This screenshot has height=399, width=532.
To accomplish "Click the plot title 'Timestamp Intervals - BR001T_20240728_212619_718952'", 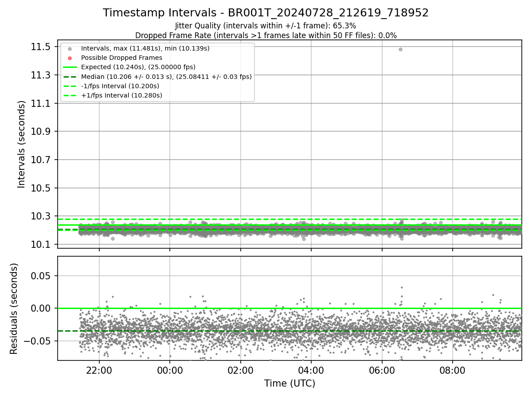I will click(266, 13).
